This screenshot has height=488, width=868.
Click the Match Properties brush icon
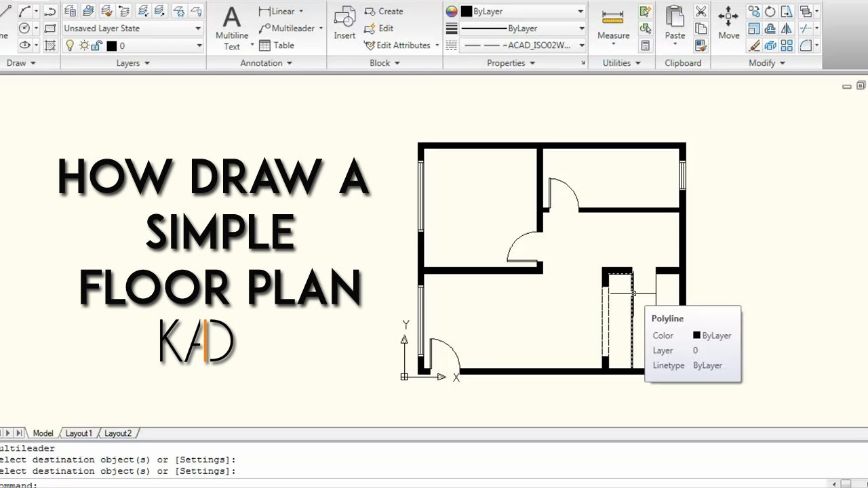[x=701, y=45]
